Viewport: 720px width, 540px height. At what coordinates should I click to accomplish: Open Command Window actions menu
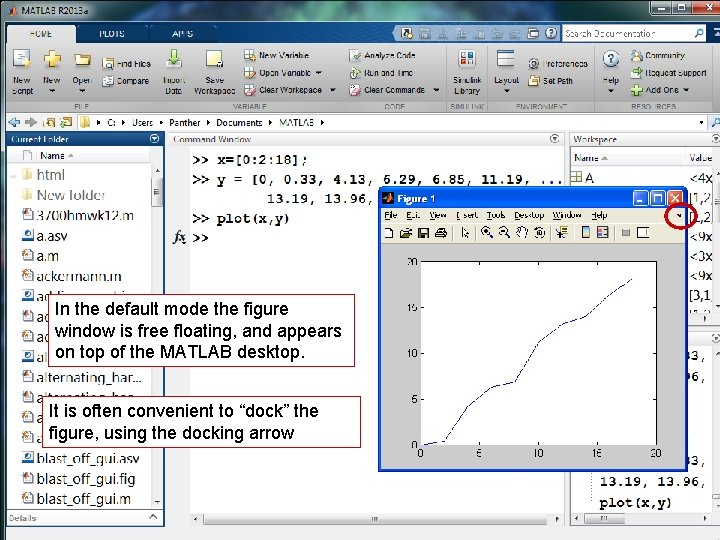(x=555, y=138)
